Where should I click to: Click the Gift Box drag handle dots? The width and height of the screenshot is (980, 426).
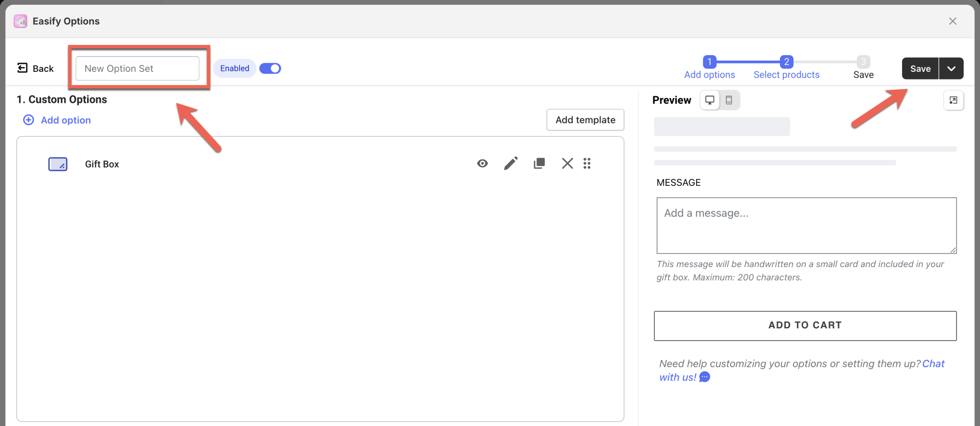tap(587, 164)
